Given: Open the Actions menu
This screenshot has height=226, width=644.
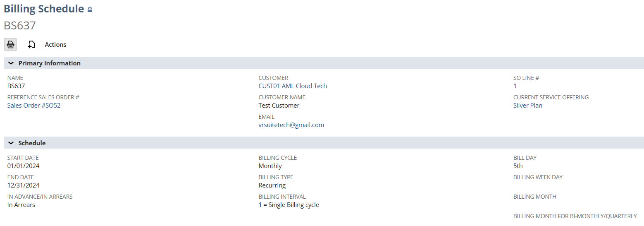Looking at the screenshot, I should point(55,45).
